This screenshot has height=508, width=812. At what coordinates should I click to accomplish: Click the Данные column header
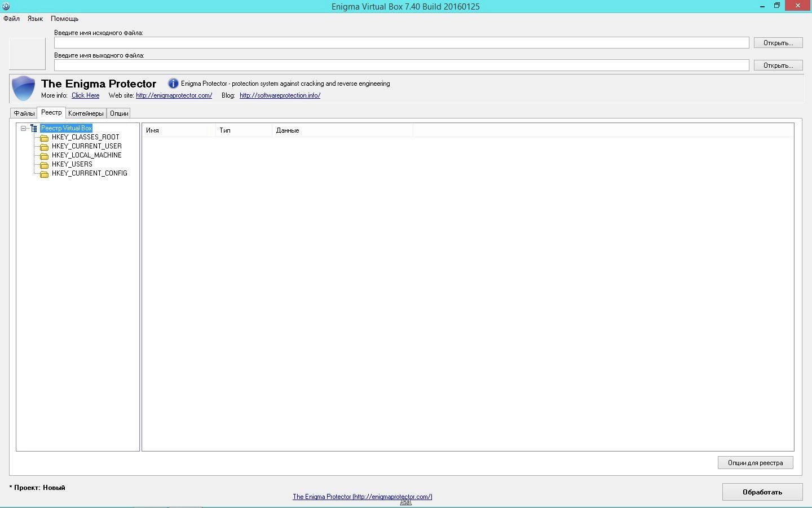pyautogui.click(x=342, y=130)
